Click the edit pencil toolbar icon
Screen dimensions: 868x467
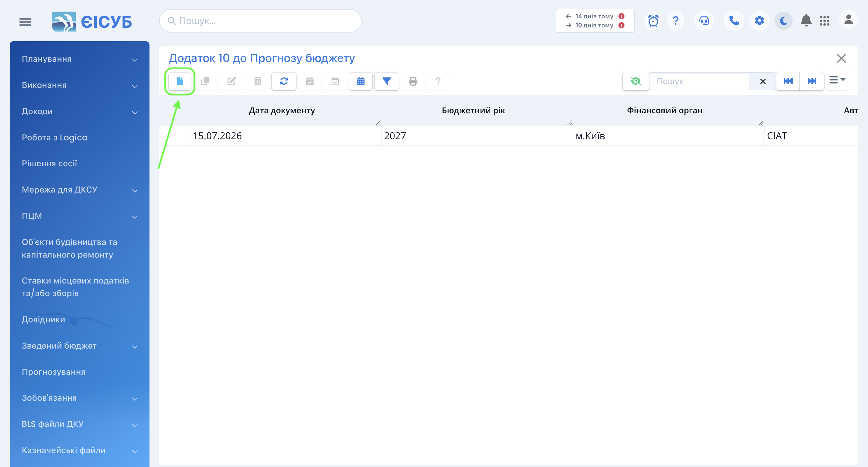coord(231,81)
